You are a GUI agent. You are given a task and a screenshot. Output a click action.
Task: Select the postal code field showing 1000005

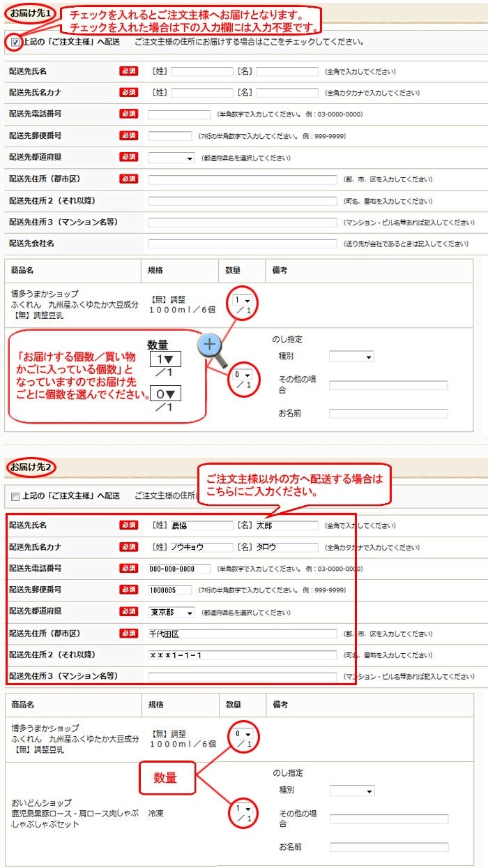click(170, 590)
